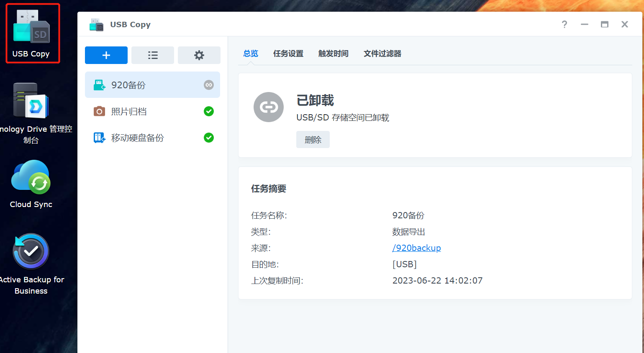Viewport: 644px width, 353px height.
Task: Click unmounted status icon on 920备份 row
Action: tap(209, 85)
